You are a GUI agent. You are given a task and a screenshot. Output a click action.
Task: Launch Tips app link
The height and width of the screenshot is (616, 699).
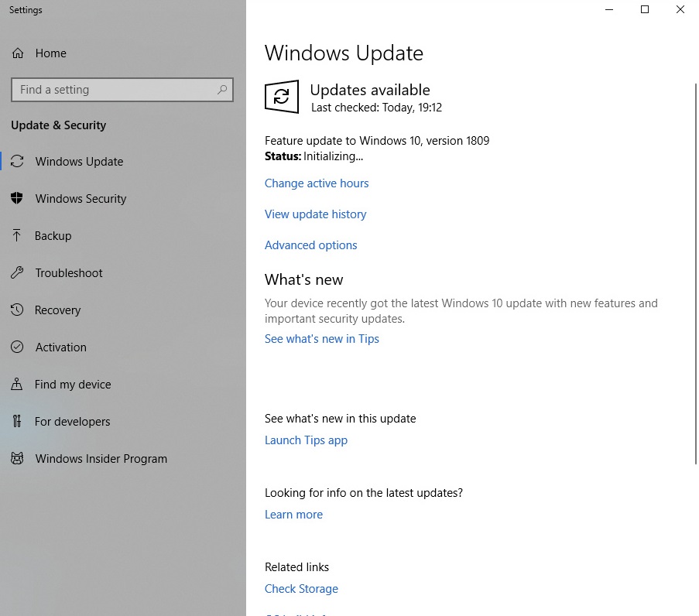(306, 440)
